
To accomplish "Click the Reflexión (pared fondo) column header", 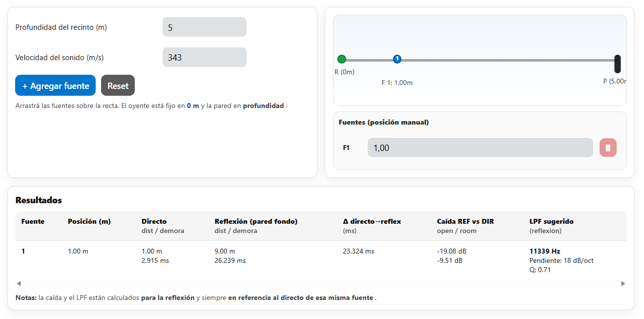I will (x=256, y=221).
